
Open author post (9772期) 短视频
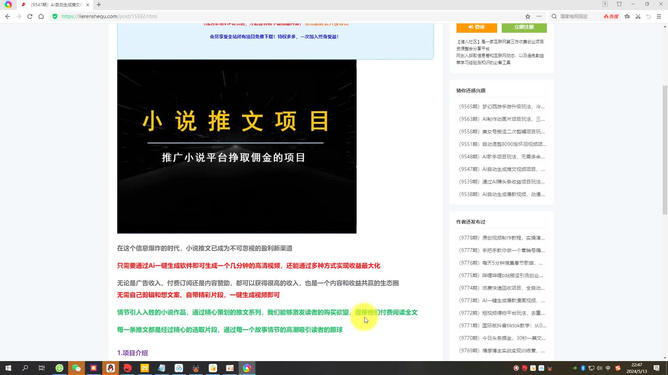(x=501, y=313)
